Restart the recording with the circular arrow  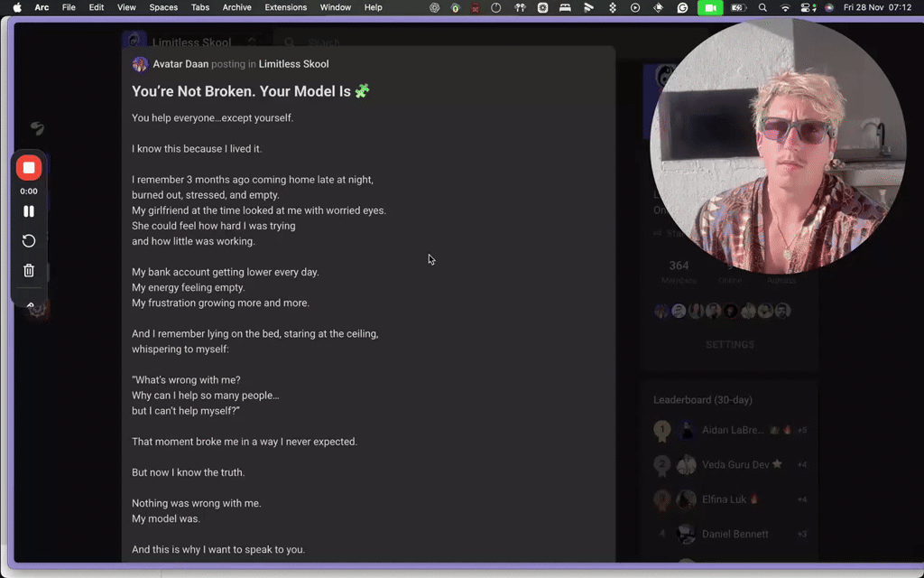coord(28,240)
